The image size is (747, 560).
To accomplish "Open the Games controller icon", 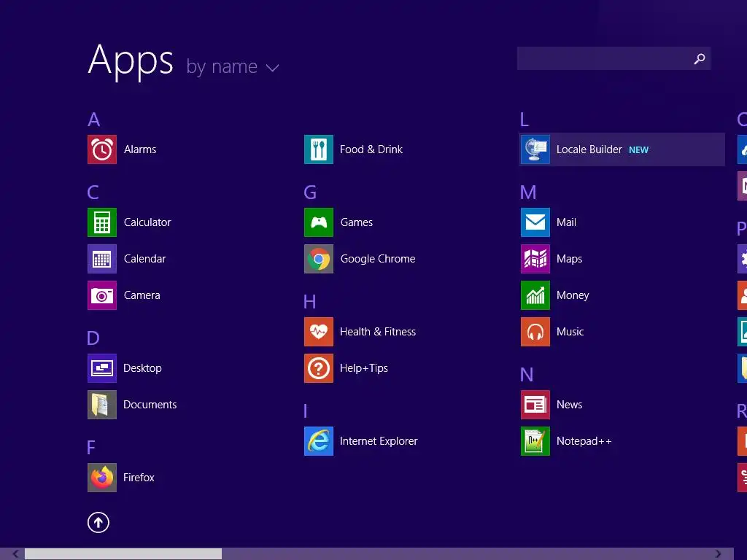I will [x=319, y=222].
